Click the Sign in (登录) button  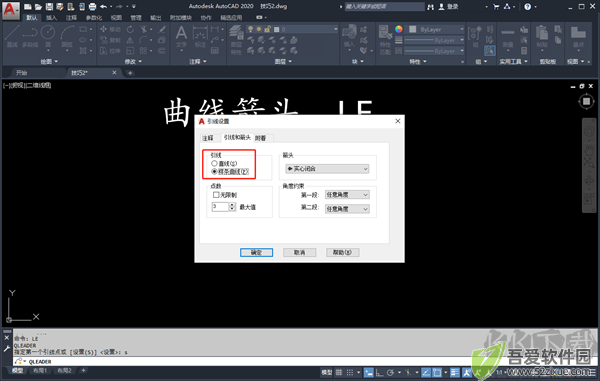448,7
